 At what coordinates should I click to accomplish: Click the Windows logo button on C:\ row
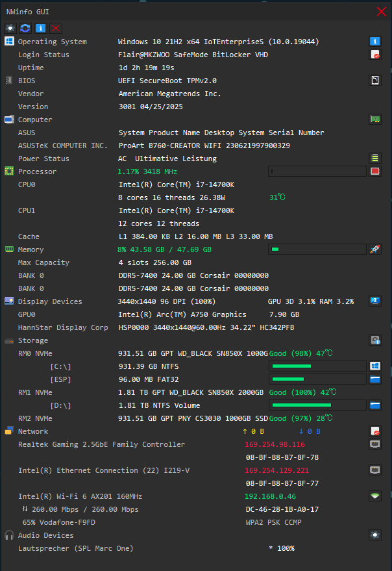click(x=375, y=366)
